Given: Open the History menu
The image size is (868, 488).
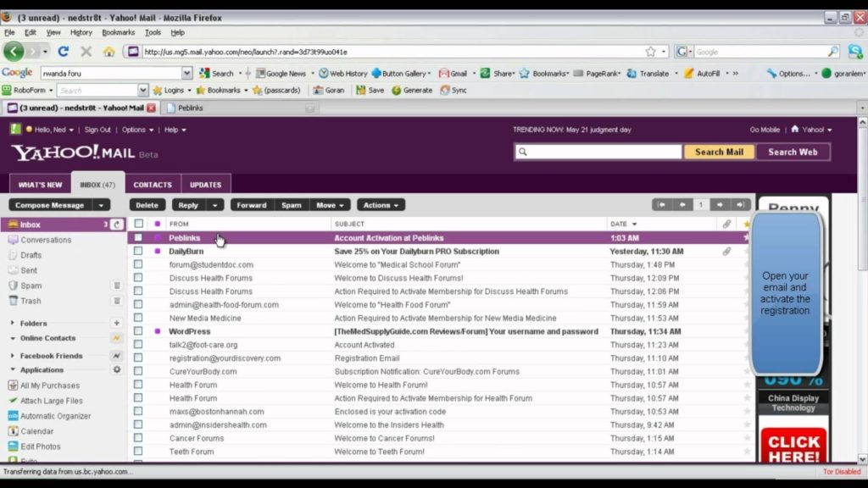Looking at the screenshot, I should (81, 33).
